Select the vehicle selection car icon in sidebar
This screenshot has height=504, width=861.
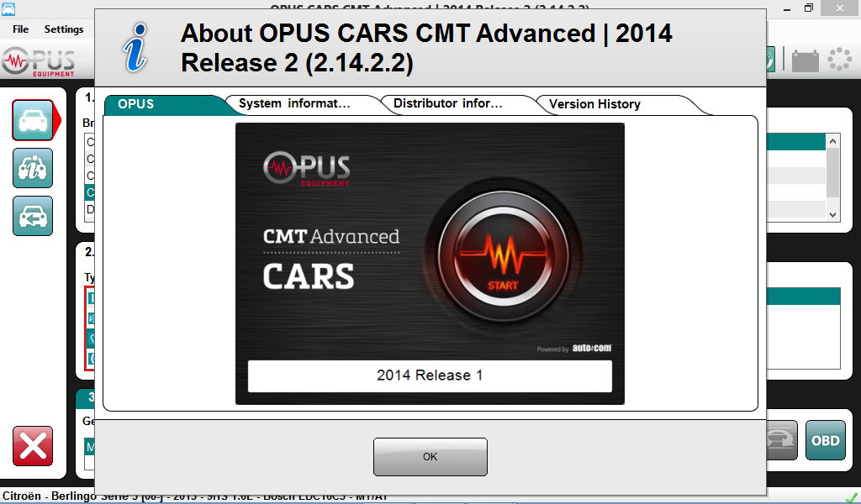click(x=33, y=120)
